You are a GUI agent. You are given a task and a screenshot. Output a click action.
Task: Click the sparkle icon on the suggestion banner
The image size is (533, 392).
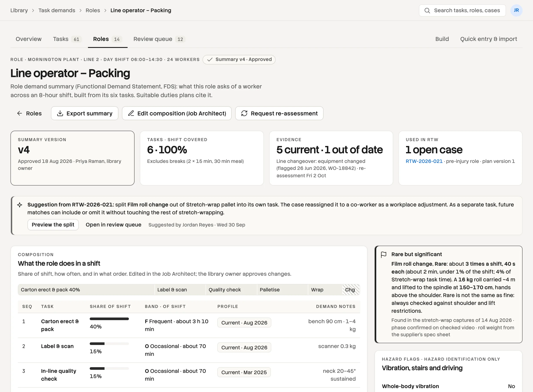(x=20, y=205)
